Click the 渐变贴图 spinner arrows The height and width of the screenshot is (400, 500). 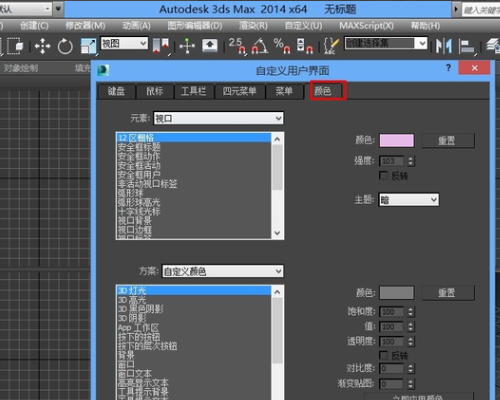tap(411, 384)
